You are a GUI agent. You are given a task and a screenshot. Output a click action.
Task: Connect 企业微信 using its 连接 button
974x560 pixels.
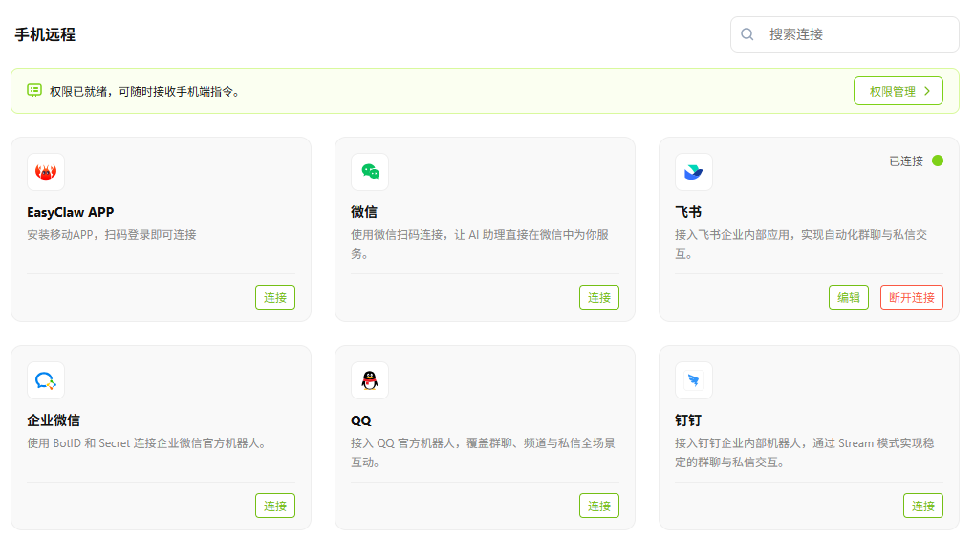point(275,506)
